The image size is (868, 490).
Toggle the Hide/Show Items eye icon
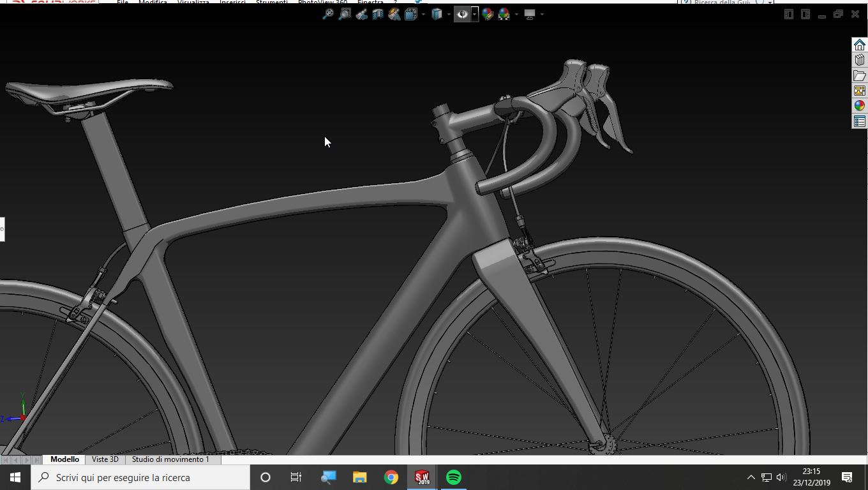pos(462,14)
